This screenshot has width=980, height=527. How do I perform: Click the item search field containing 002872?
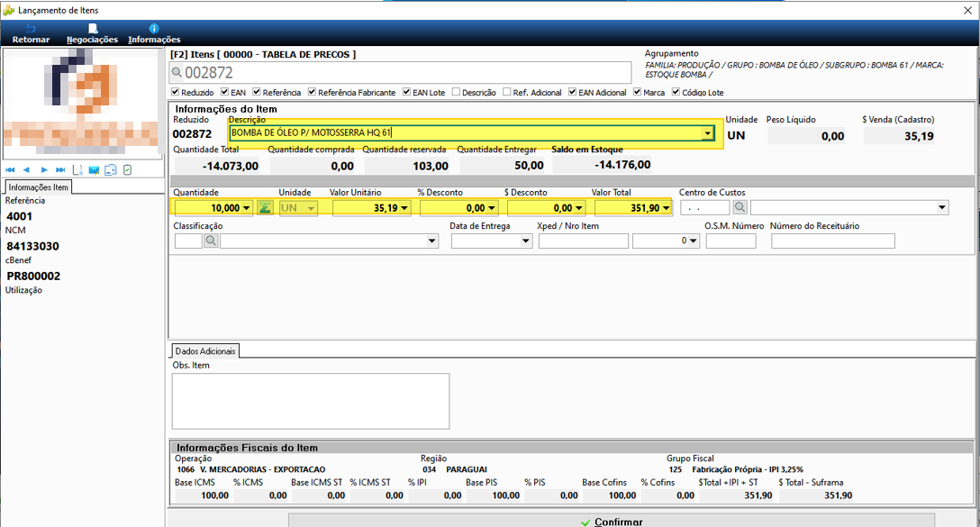pyautogui.click(x=400, y=72)
